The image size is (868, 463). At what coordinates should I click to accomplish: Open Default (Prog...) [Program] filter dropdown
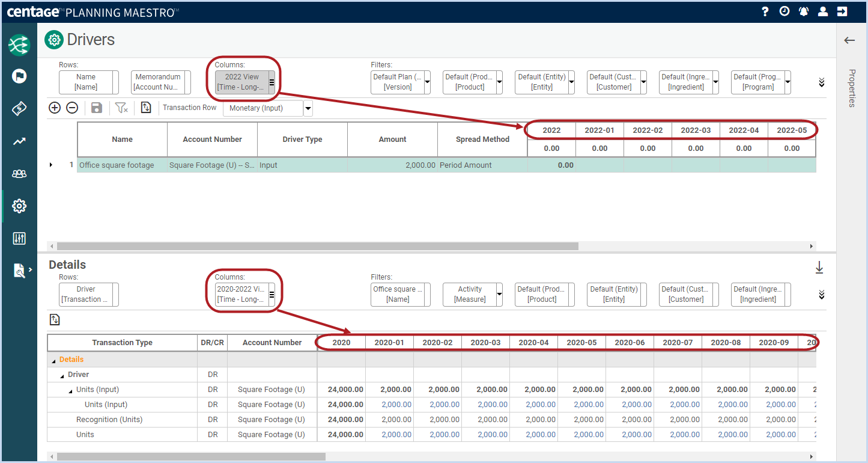click(788, 82)
